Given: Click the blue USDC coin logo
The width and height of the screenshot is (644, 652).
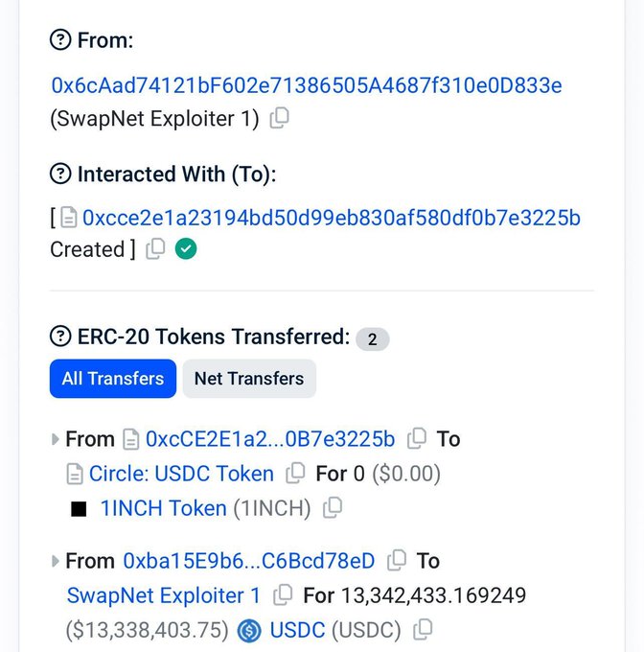Looking at the screenshot, I should [249, 631].
